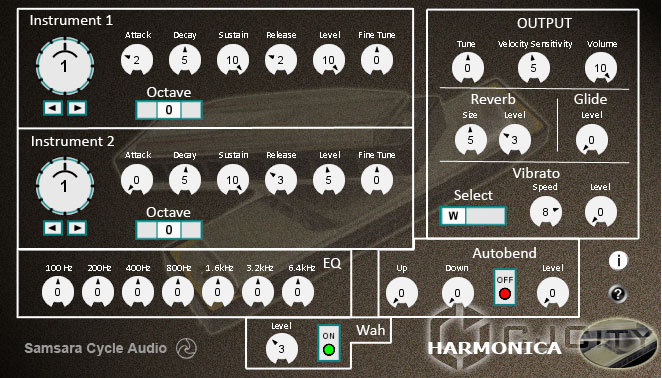662x378 pixels.
Task: Click Instrument 1 Sustain knob
Action: (233, 60)
